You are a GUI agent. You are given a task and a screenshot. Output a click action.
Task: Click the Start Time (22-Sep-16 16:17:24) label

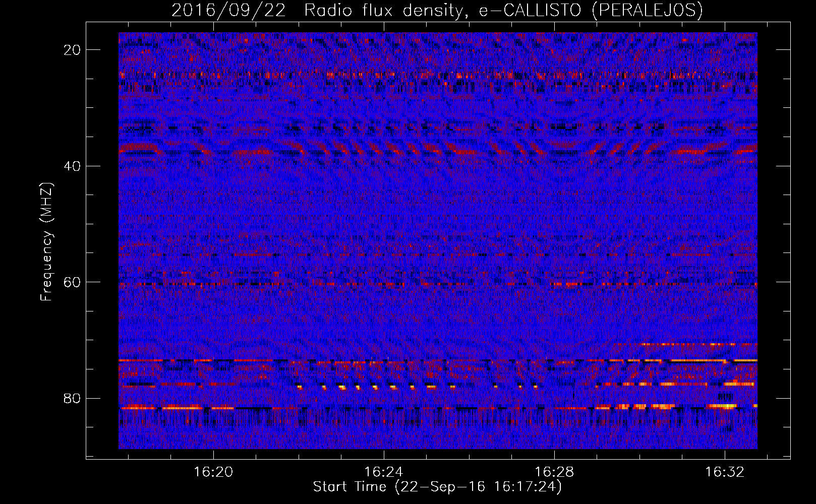coord(437,487)
